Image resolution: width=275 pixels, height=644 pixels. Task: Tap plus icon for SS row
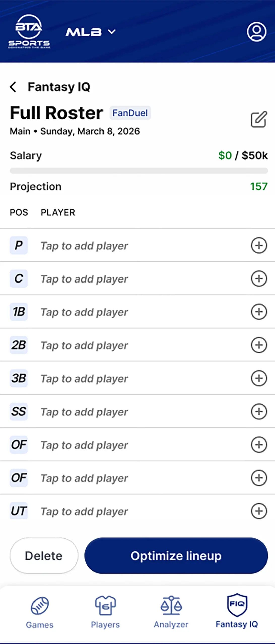click(x=259, y=412)
